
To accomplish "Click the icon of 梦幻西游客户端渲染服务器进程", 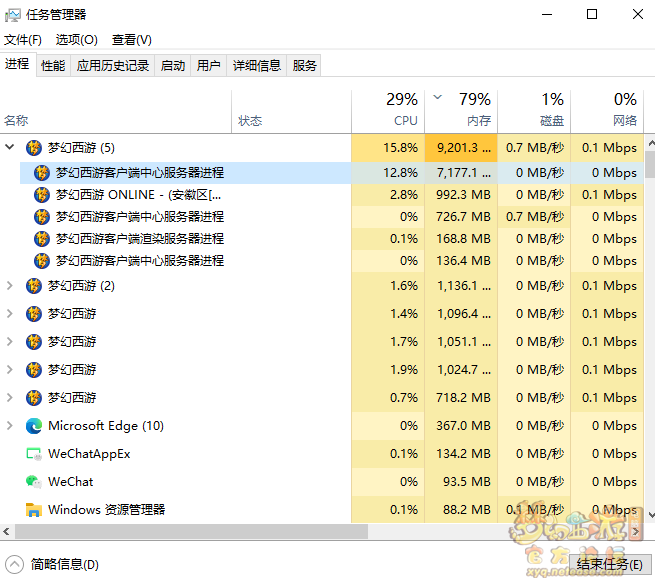I will tap(42, 239).
